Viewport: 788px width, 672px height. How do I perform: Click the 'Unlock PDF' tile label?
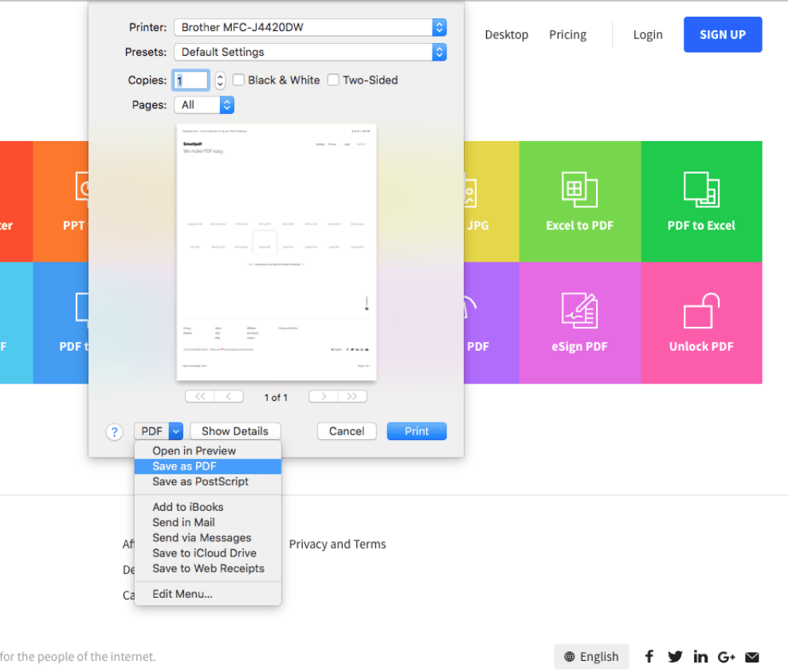pyautogui.click(x=702, y=347)
